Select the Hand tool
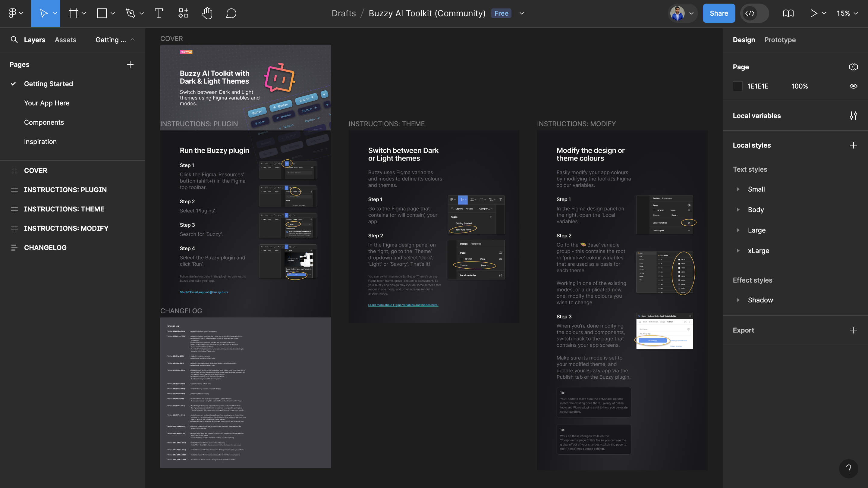The image size is (868, 488). pyautogui.click(x=207, y=13)
